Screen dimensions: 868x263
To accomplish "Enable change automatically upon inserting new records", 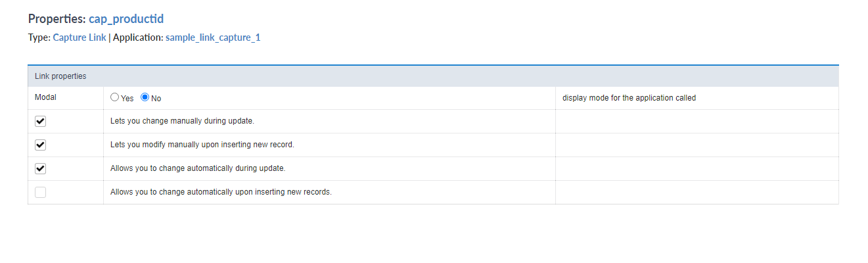I will point(40,192).
